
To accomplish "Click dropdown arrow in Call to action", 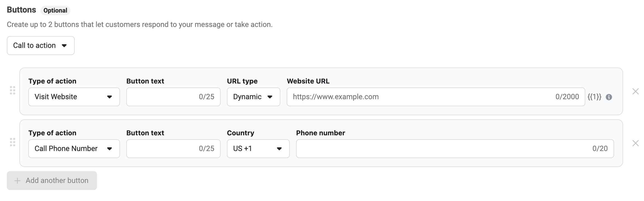I will (64, 46).
